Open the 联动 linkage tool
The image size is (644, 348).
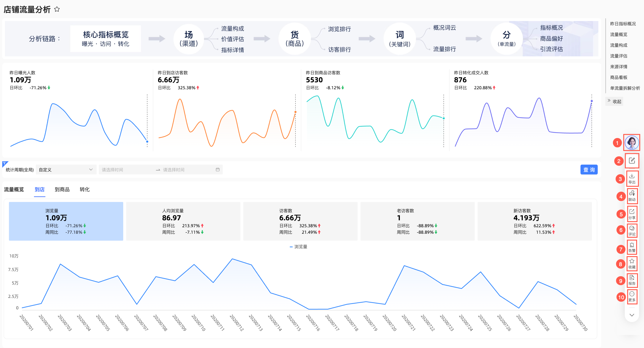(632, 196)
